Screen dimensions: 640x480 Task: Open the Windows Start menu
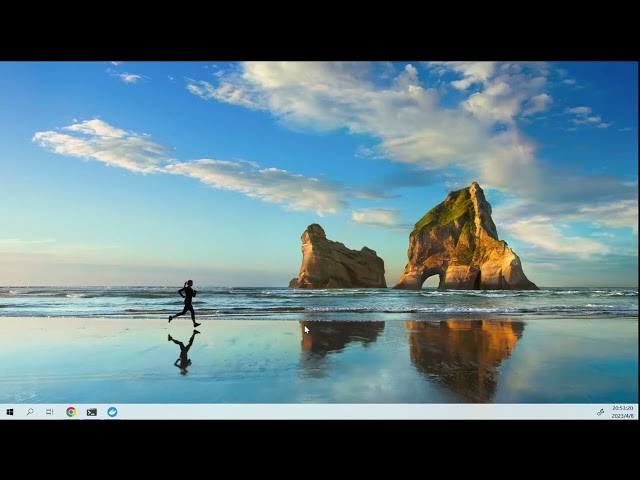tap(10, 412)
